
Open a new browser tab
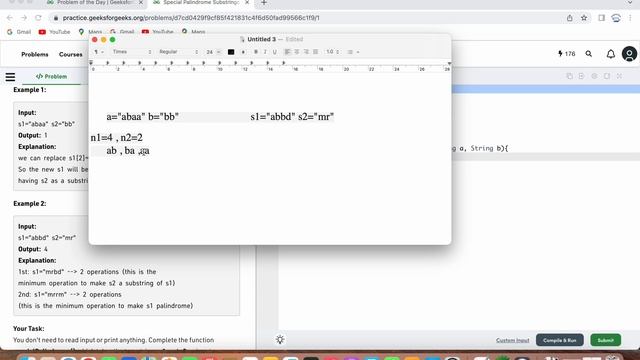click(x=264, y=3)
